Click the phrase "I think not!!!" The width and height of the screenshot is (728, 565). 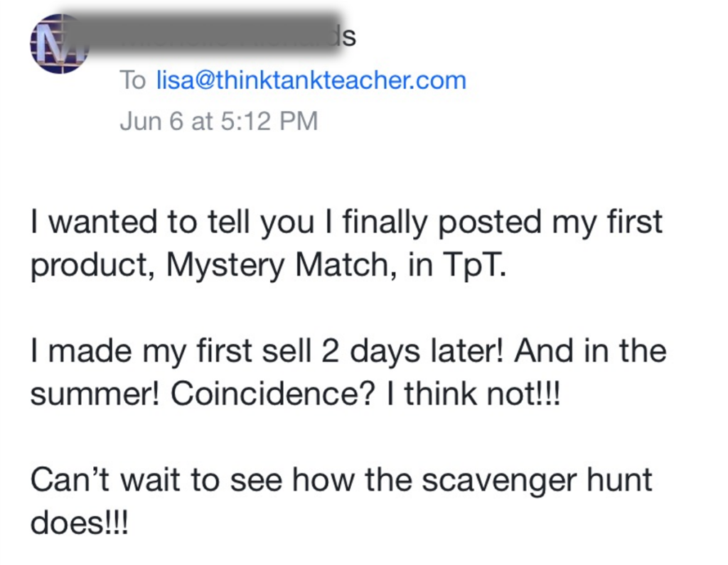click(473, 394)
